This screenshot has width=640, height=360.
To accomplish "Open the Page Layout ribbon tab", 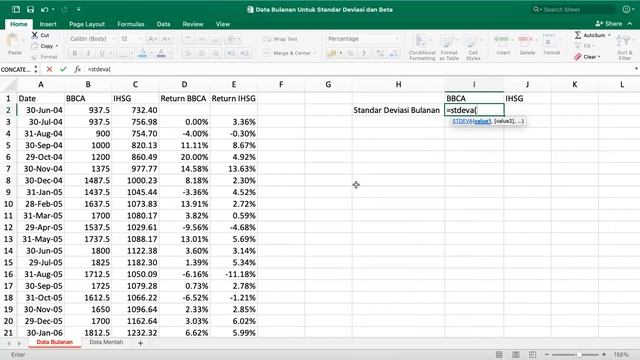I will pyautogui.click(x=87, y=24).
